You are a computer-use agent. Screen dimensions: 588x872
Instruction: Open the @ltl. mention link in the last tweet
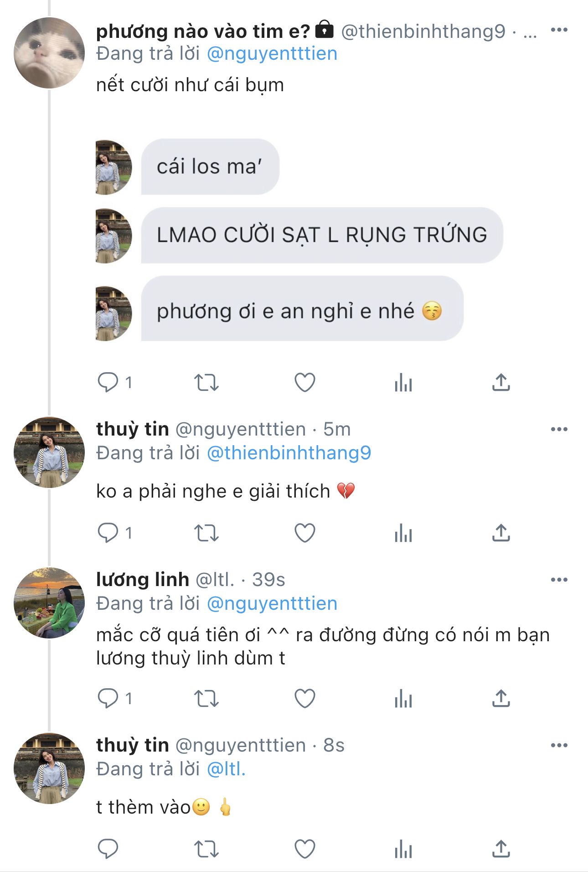pos(226,769)
